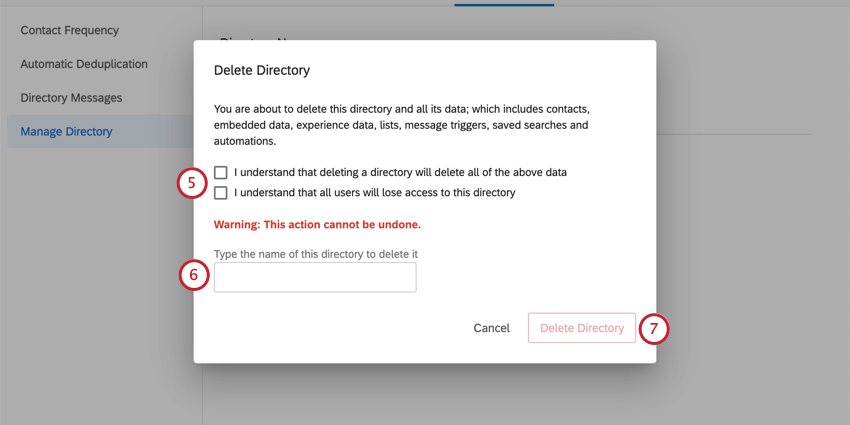Click the red Delete Directory button
Image resolution: width=850 pixels, height=425 pixels.
582,328
